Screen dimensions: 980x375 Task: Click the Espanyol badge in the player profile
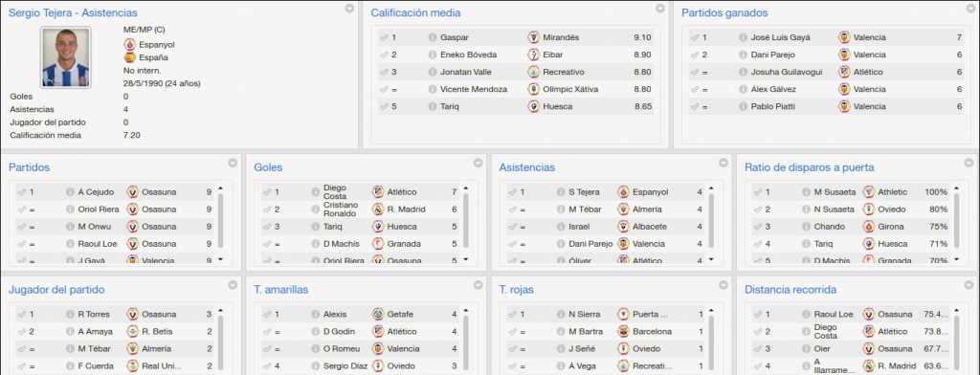pyautogui.click(x=129, y=45)
